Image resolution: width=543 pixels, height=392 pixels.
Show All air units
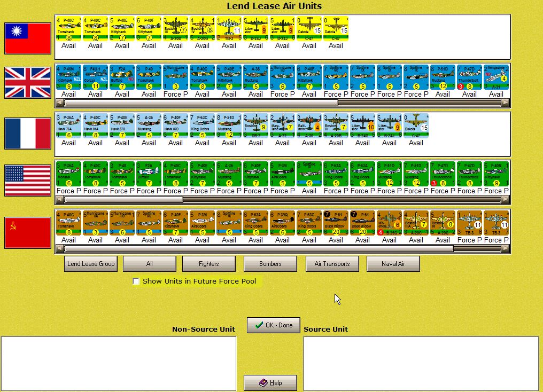point(150,264)
